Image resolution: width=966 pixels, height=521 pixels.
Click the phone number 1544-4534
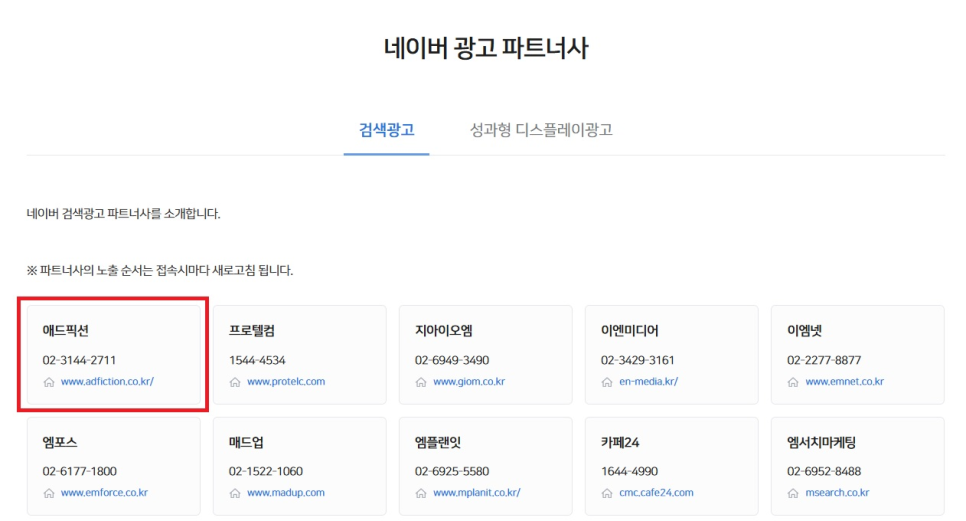pyautogui.click(x=257, y=360)
